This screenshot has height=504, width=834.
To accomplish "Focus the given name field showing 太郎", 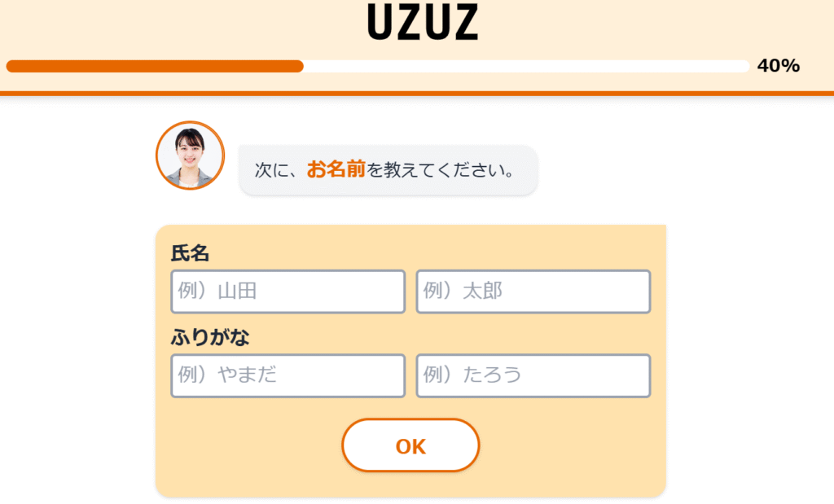I will coord(533,291).
